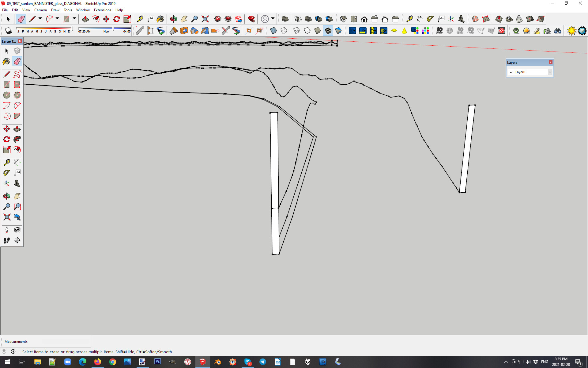This screenshot has width=588, height=368.
Task: Select the 3D Text tool in top toolbar
Action: click(x=461, y=19)
